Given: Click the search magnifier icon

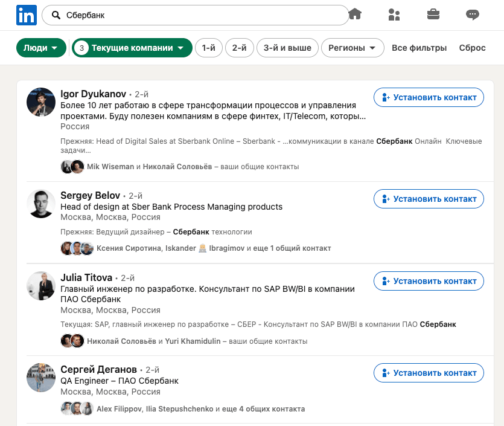Looking at the screenshot, I should click(56, 15).
